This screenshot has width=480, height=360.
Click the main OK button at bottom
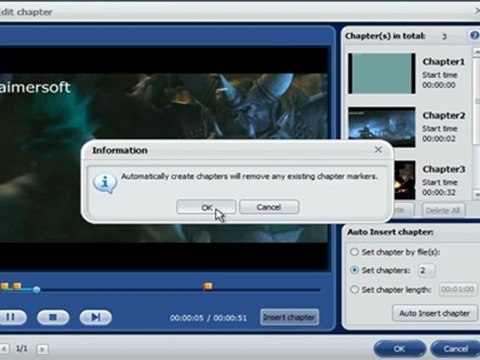pos(400,349)
